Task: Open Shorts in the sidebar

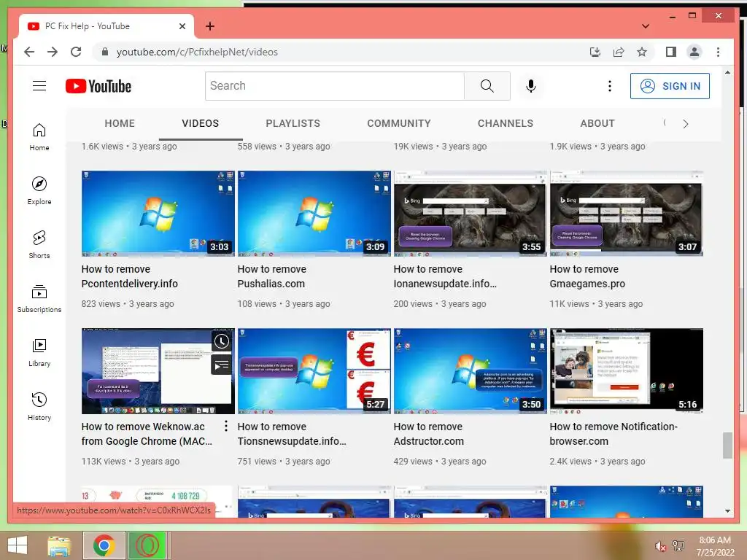Action: (x=39, y=244)
